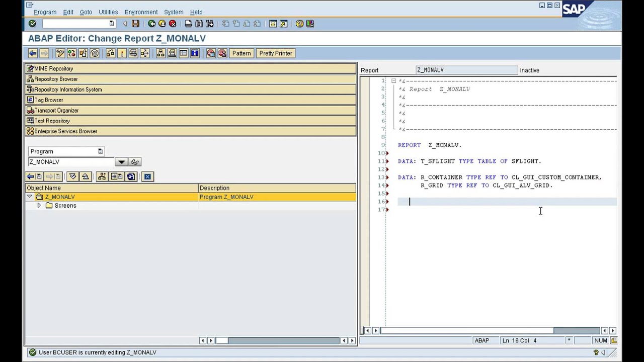
Task: Click the Display Navigation Window icon
Action: pos(172,53)
